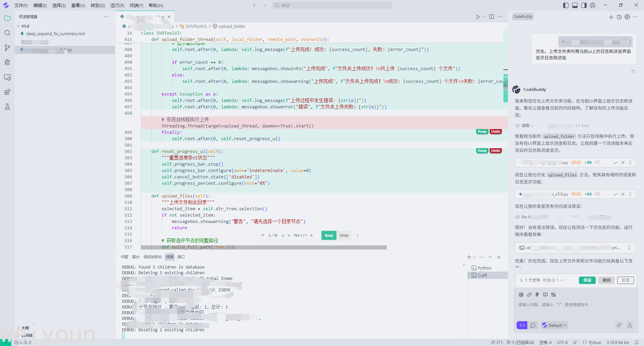Click the chat history clock icon in CodeBuddy
This screenshot has height=346, width=644.
[x=619, y=17]
